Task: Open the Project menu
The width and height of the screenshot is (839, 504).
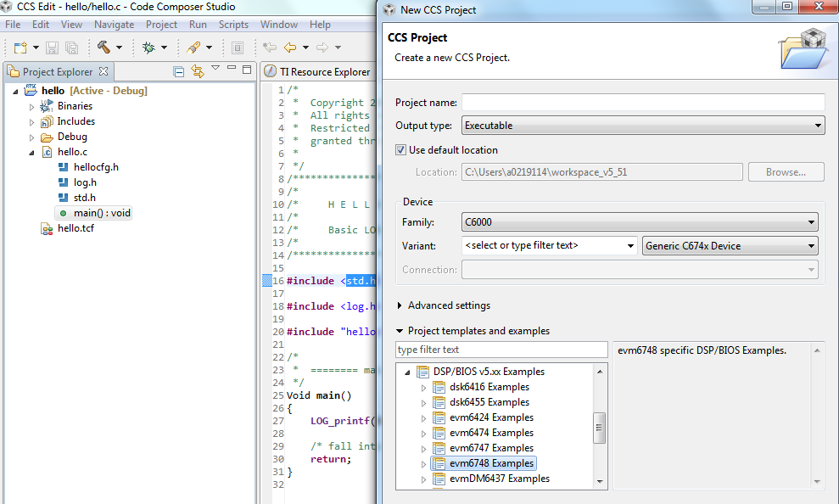Action: (x=161, y=25)
